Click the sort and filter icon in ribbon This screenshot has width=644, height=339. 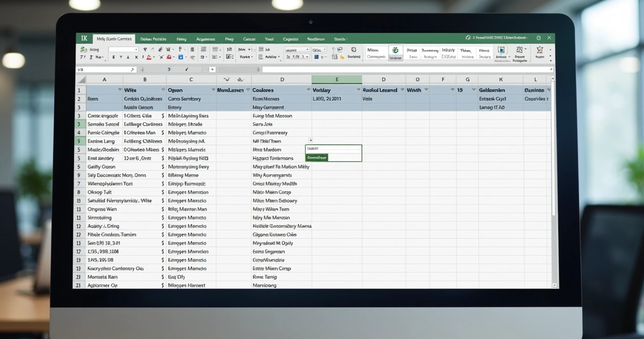point(519,50)
